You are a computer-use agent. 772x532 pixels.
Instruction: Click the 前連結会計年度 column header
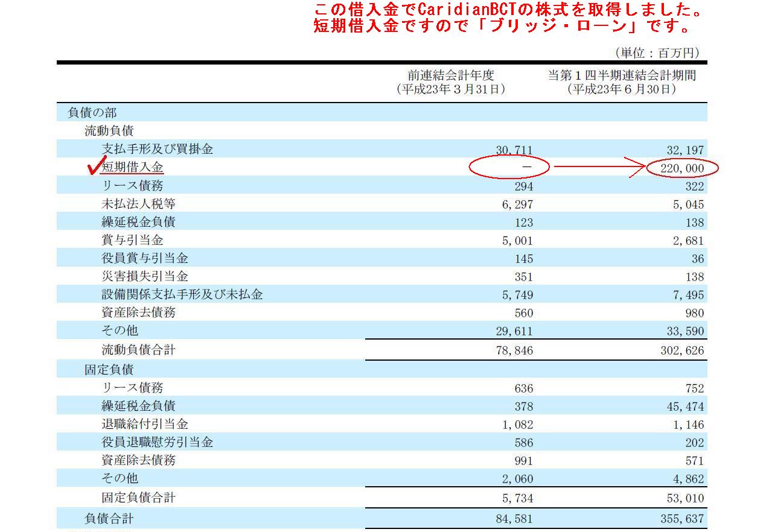pos(451,75)
